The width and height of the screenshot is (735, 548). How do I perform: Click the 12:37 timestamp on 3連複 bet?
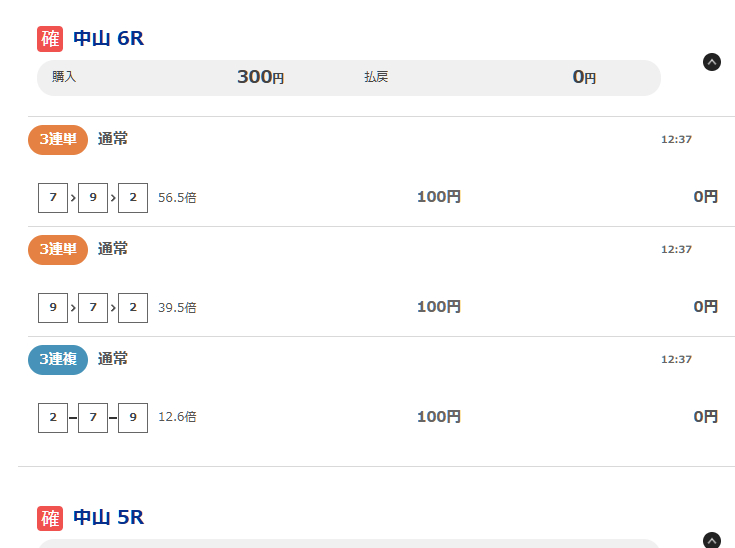point(676,359)
